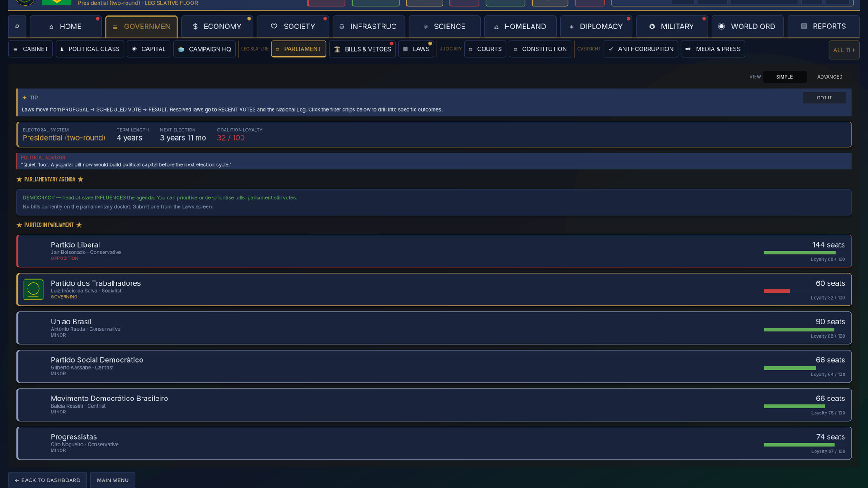Click the Cabinet list icon
Viewport: 868px width, 488px height.
point(15,49)
